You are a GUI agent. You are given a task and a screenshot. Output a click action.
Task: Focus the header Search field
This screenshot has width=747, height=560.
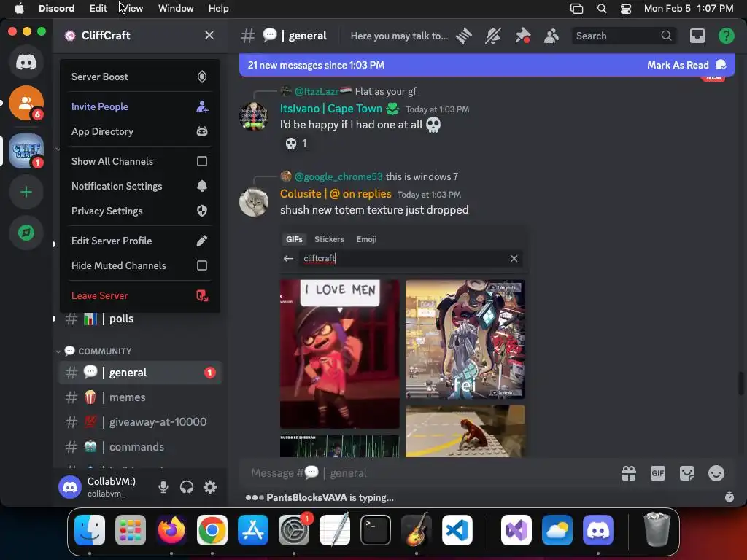click(x=623, y=36)
